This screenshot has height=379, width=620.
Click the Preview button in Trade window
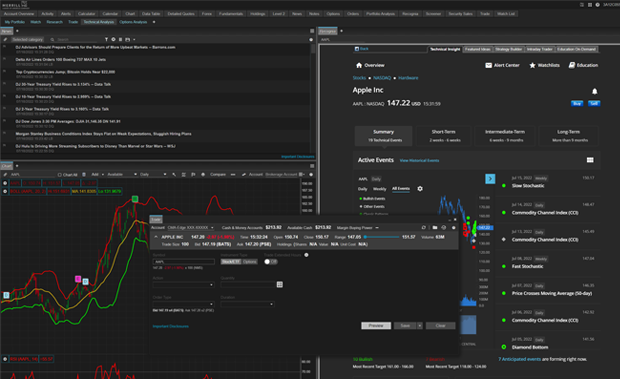(376, 326)
